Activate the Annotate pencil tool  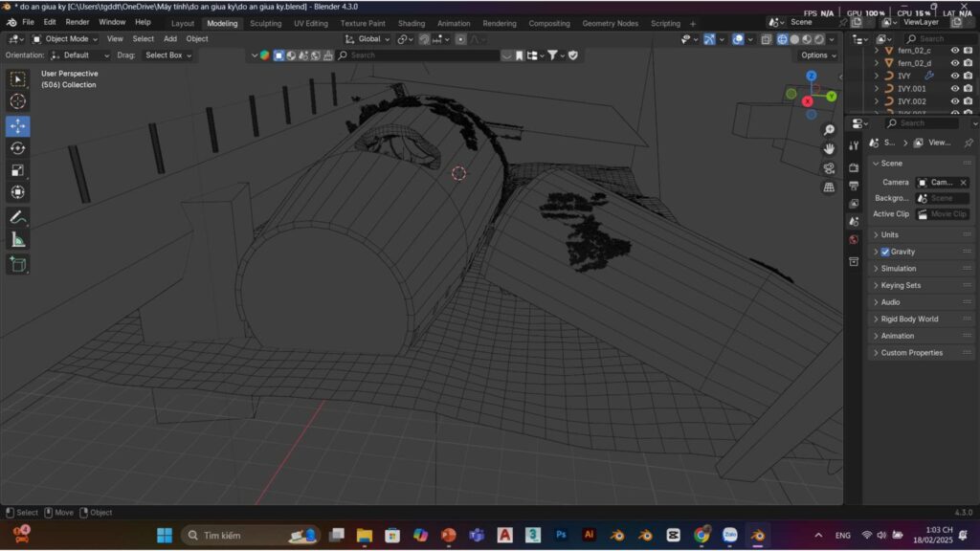click(18, 217)
